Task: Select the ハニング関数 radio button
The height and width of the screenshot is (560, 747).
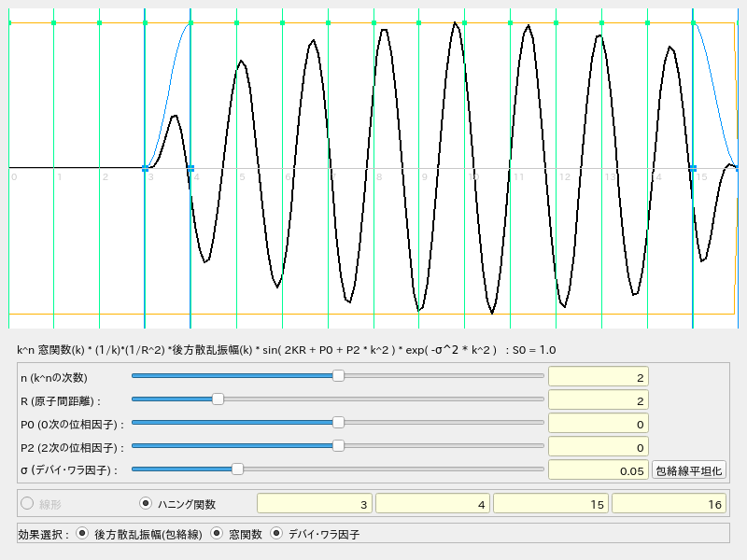Action: coord(146,504)
